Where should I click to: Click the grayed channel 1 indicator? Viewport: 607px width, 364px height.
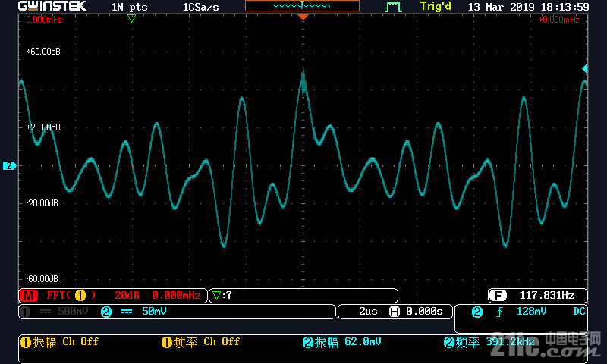coord(25,312)
